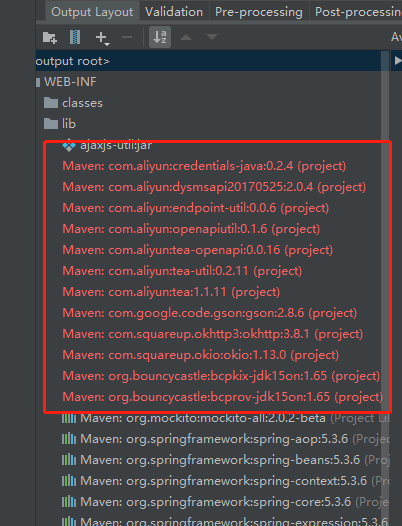
Task: Click library icon beside spring-context entry
Action: pos(69,481)
